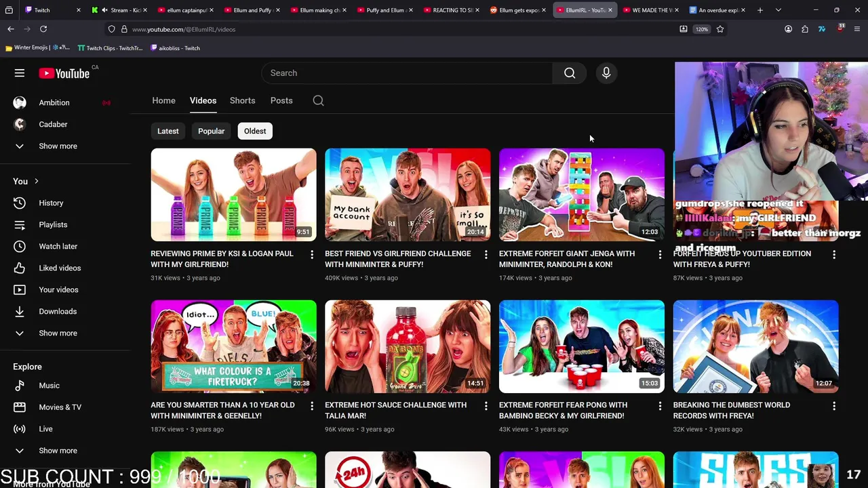This screenshot has height=488, width=868.
Task: Play Reviewing Prime video thumbnail
Action: point(233,195)
